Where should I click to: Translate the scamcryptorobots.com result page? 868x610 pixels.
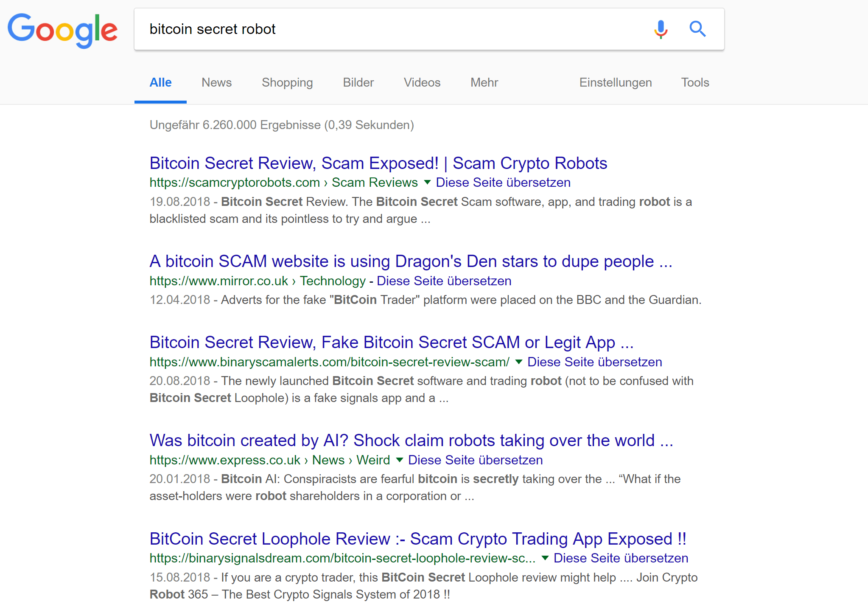[503, 183]
